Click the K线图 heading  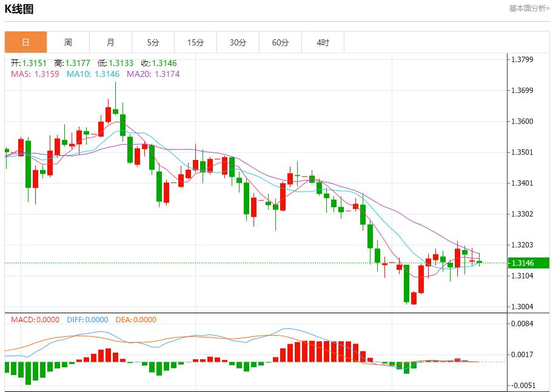pyautogui.click(x=19, y=9)
